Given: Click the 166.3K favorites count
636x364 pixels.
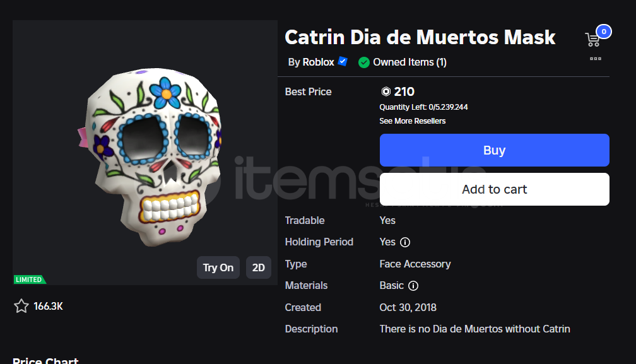Looking at the screenshot, I should [48, 307].
